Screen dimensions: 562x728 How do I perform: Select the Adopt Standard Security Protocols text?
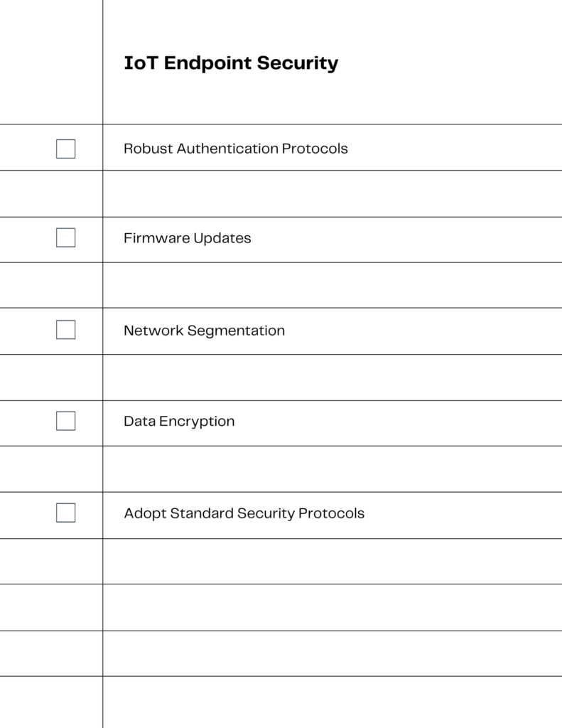click(x=244, y=513)
